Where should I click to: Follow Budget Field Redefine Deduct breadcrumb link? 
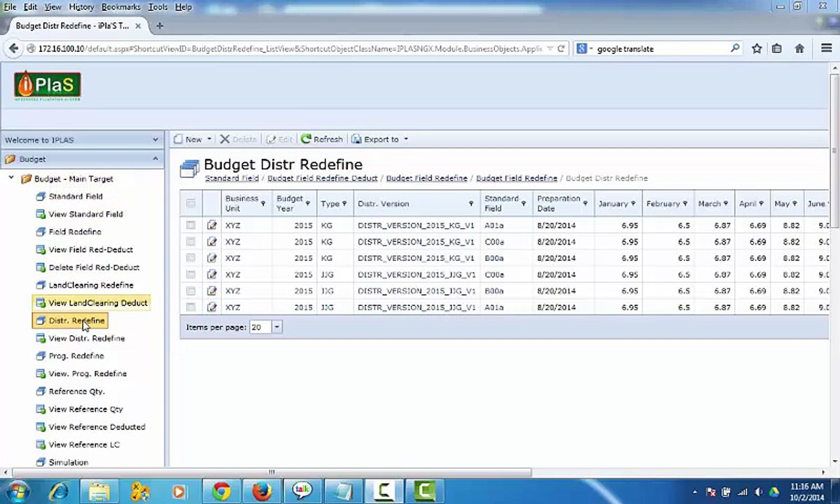pos(322,178)
